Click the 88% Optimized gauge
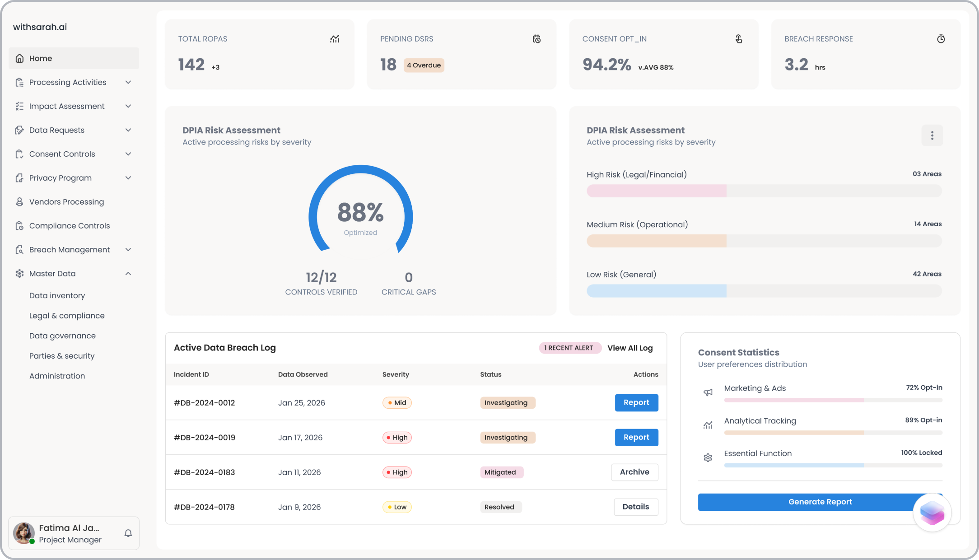 [360, 209]
